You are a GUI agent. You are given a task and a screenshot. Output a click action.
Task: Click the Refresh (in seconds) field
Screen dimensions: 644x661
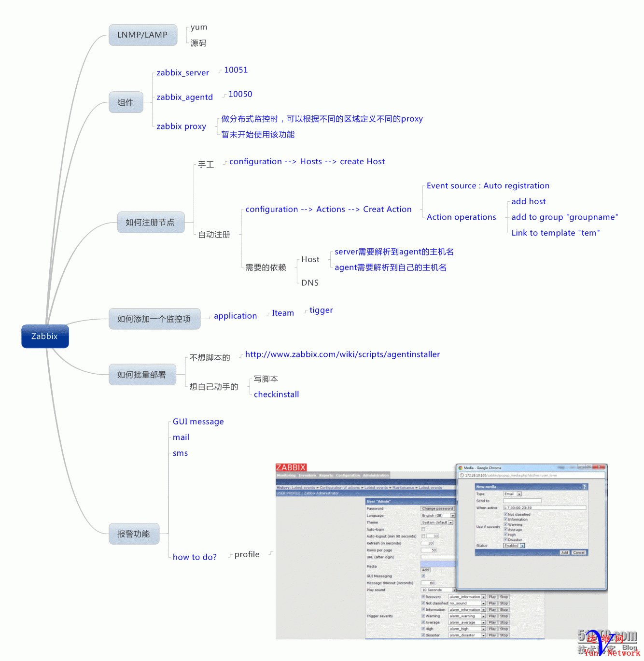coord(428,543)
